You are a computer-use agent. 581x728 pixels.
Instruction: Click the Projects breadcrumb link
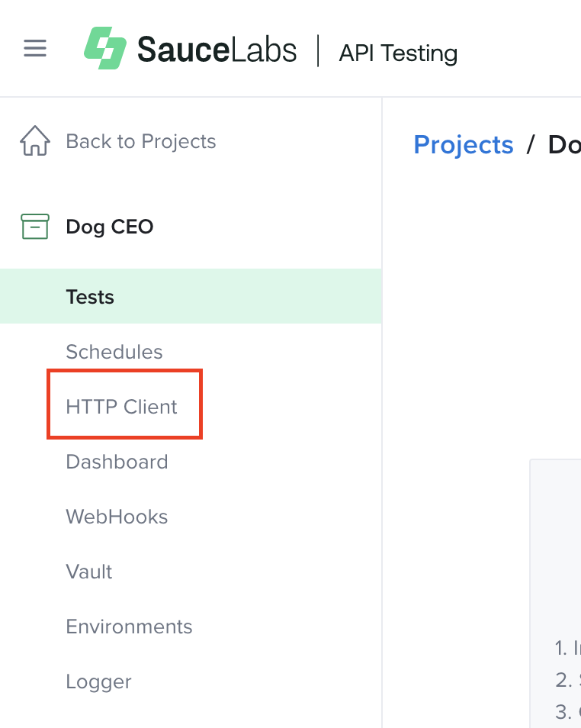tap(464, 145)
